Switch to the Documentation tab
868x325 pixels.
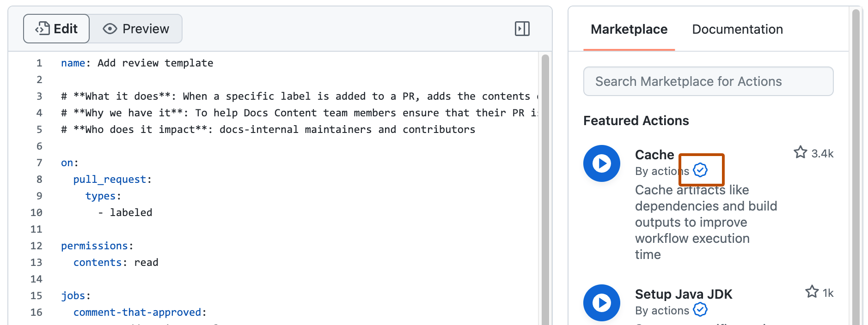coord(737,29)
